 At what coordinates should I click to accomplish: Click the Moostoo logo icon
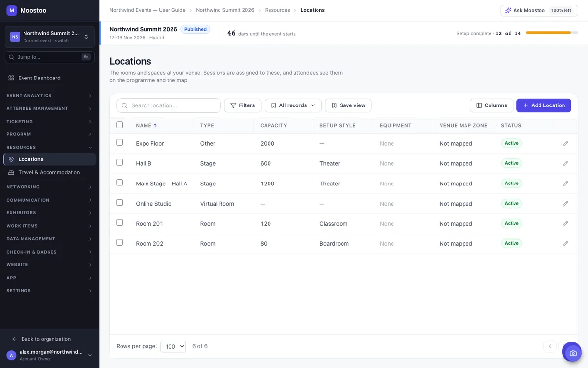tap(12, 10)
